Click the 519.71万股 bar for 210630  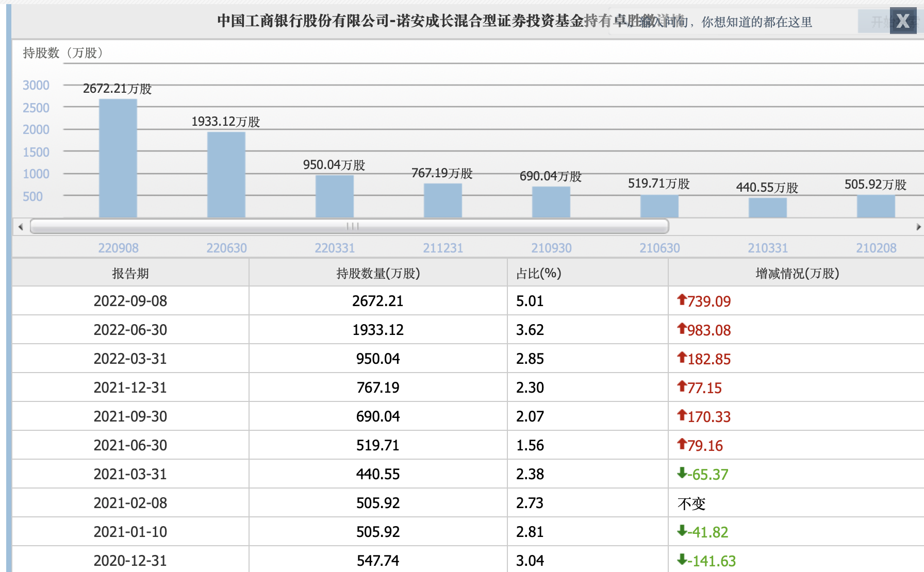pyautogui.click(x=659, y=206)
